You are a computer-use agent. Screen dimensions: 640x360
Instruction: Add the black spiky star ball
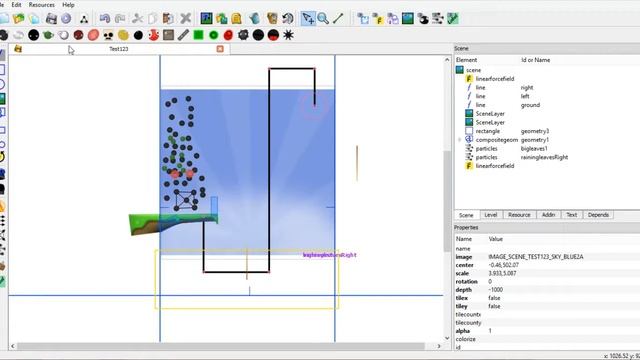(x=288, y=35)
